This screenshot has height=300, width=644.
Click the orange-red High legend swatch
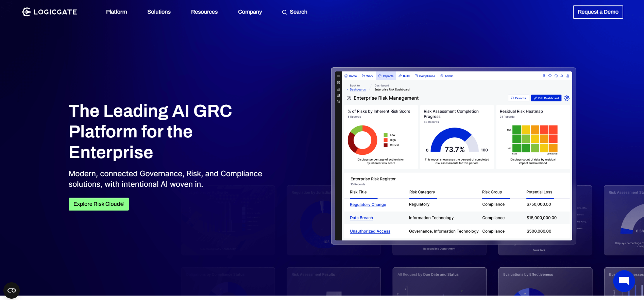(x=386, y=140)
